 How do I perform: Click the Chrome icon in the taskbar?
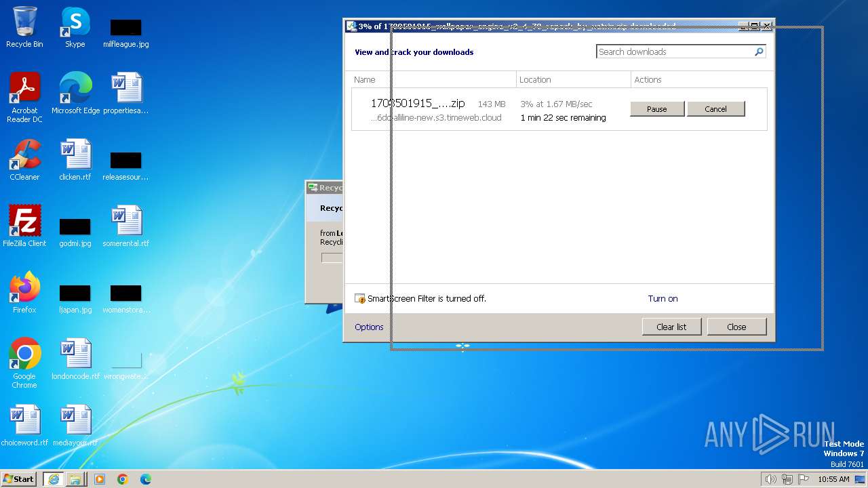pos(123,479)
